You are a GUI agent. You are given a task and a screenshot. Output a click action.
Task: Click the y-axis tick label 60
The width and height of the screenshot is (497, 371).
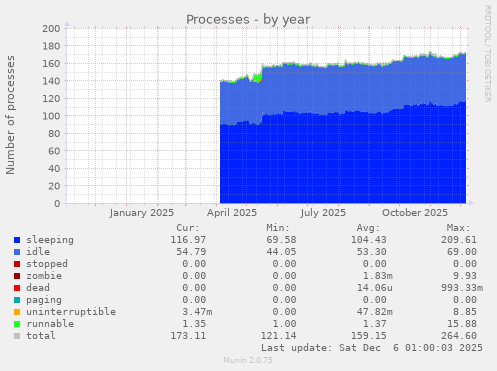[54, 151]
